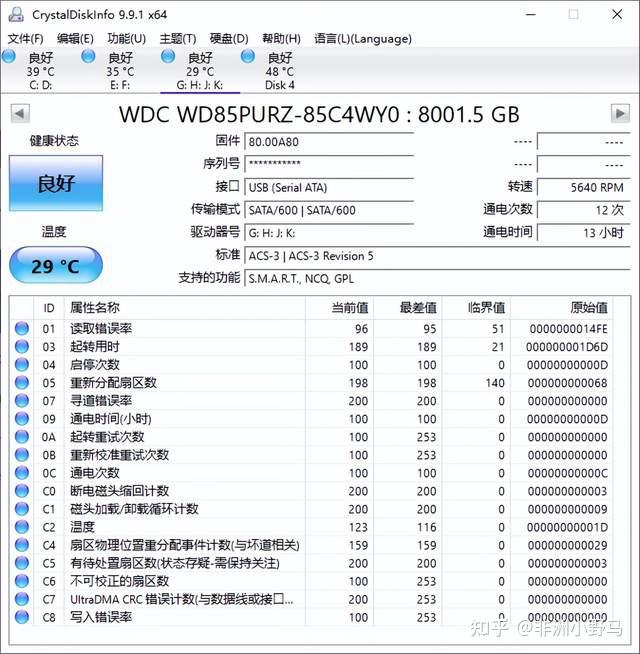Click the 临界值 column header
Image resolution: width=640 pixels, height=654 pixels.
pos(476,308)
